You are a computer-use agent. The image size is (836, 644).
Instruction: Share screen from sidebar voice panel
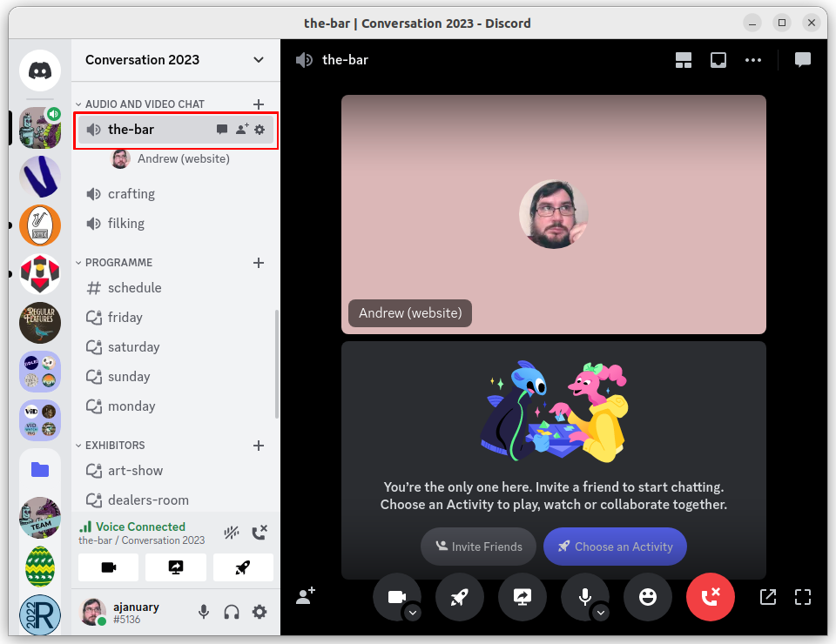tap(176, 567)
